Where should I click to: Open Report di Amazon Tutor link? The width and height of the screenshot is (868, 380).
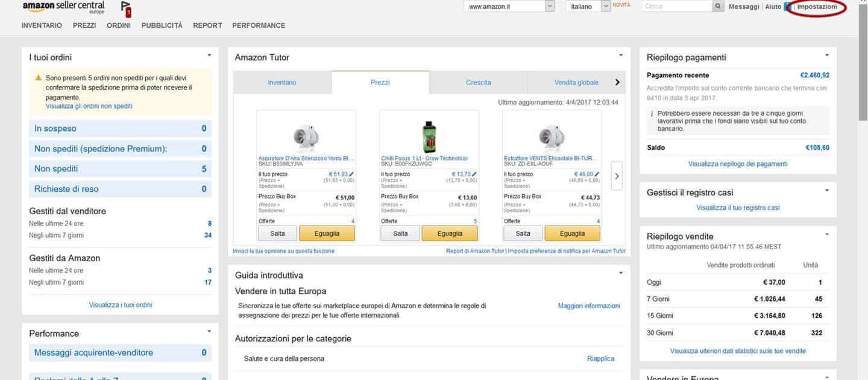pyautogui.click(x=475, y=251)
